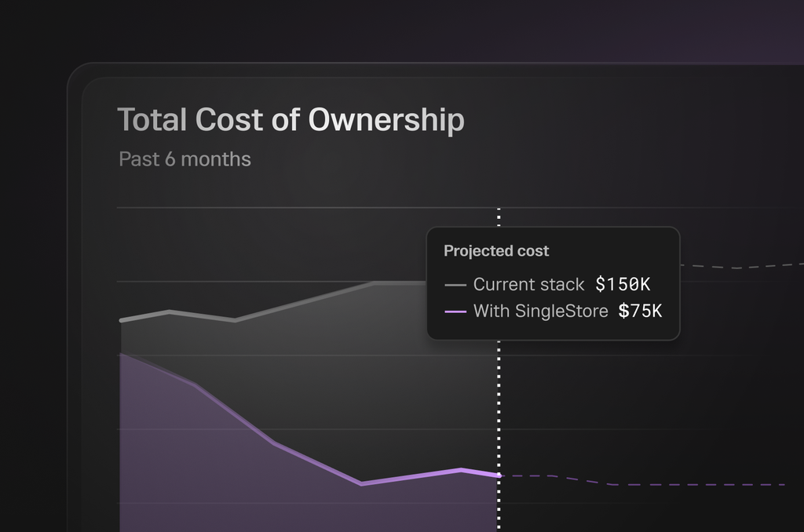Click the $75K projected value
The height and width of the screenshot is (532, 804).
(640, 312)
